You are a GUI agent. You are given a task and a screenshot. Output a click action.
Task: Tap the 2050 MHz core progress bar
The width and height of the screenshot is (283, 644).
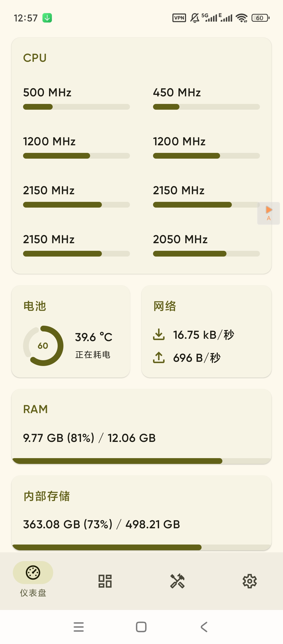206,254
